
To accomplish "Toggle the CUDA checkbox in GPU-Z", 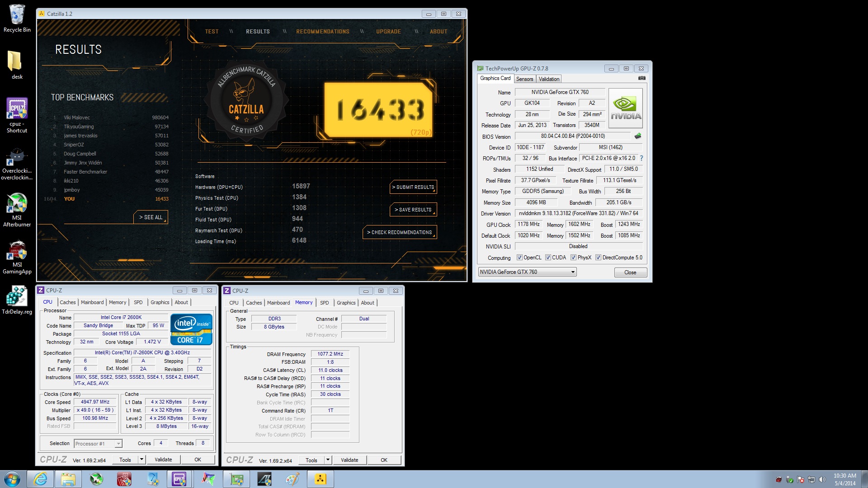I will [x=548, y=258].
